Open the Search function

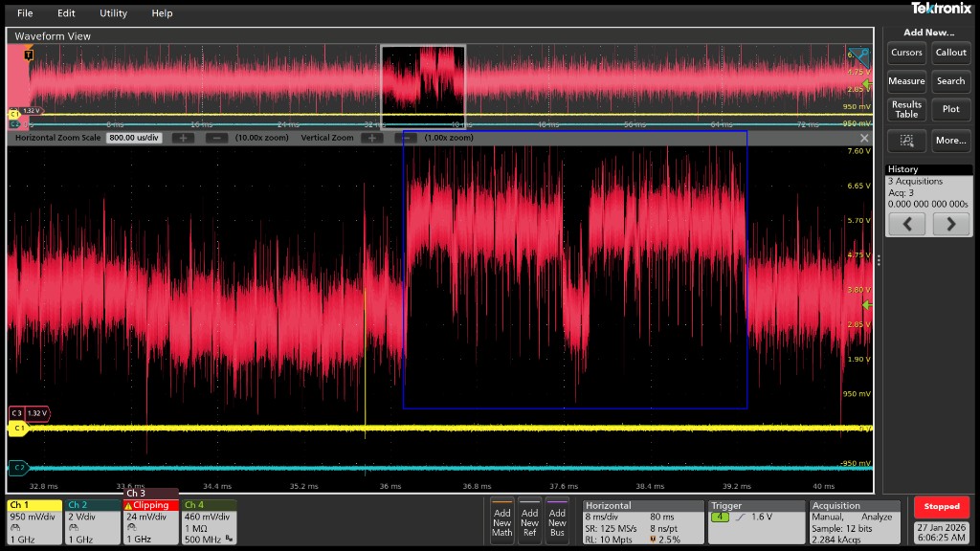[x=950, y=81]
